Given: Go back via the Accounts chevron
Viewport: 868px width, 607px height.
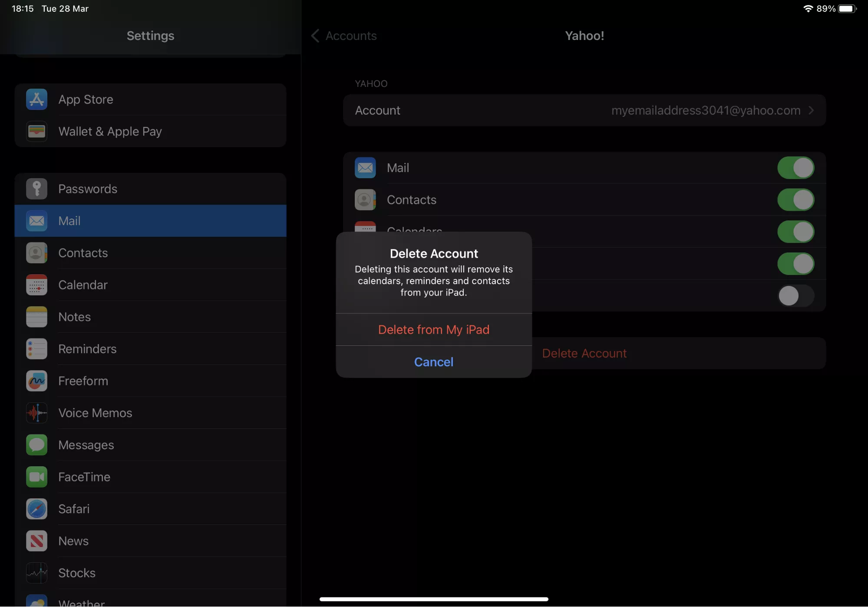Looking at the screenshot, I should tap(316, 36).
